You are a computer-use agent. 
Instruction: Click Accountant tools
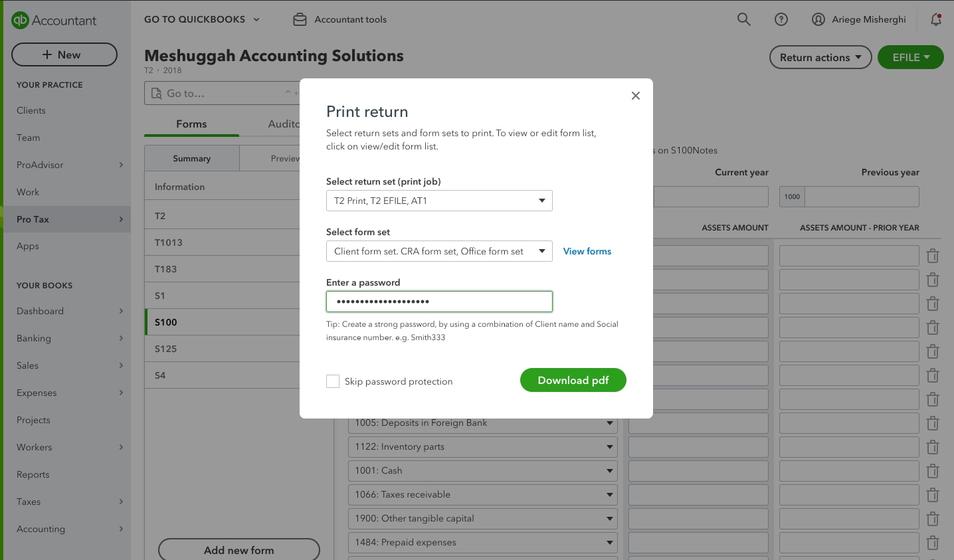[350, 19]
